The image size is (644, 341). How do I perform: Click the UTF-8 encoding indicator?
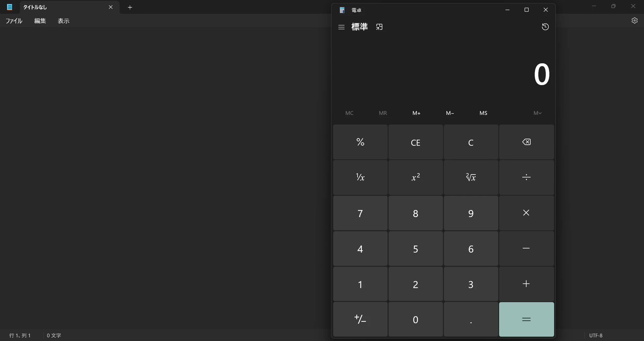point(596,335)
